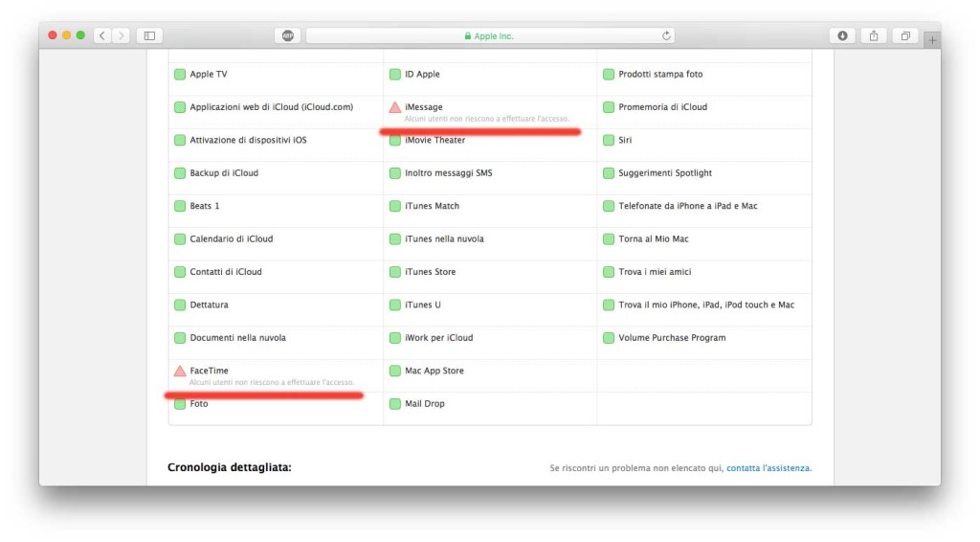Click the iMessage service entry

click(x=424, y=107)
